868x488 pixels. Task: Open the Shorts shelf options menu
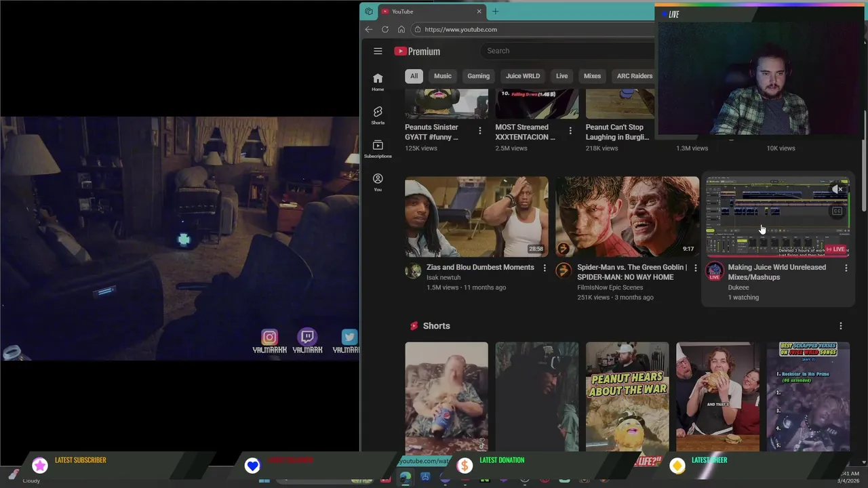(x=840, y=326)
